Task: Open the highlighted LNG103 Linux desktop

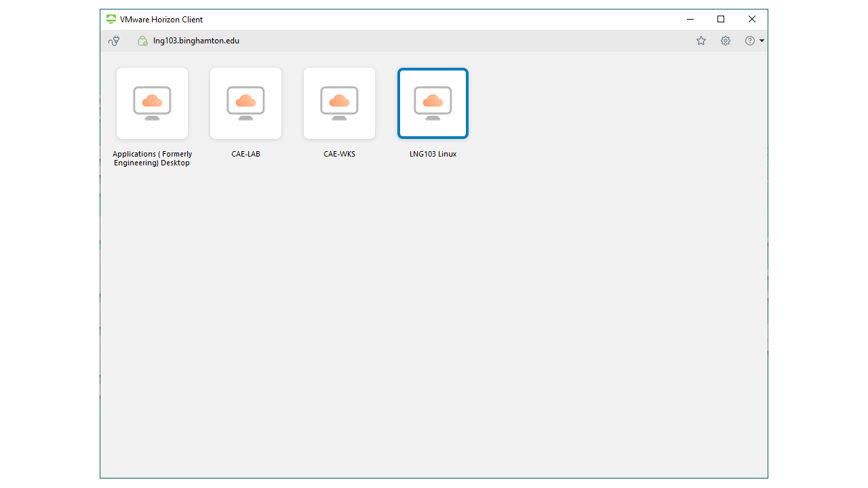Action: pyautogui.click(x=433, y=103)
